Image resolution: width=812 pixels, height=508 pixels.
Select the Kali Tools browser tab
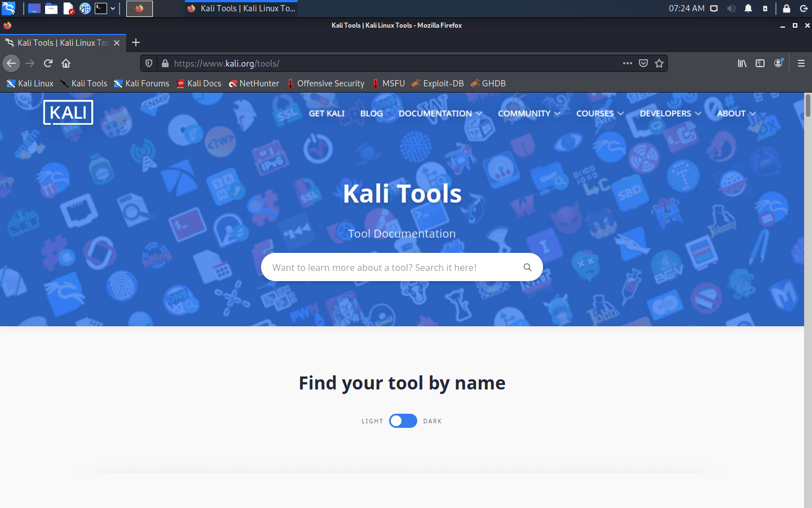pos(63,43)
